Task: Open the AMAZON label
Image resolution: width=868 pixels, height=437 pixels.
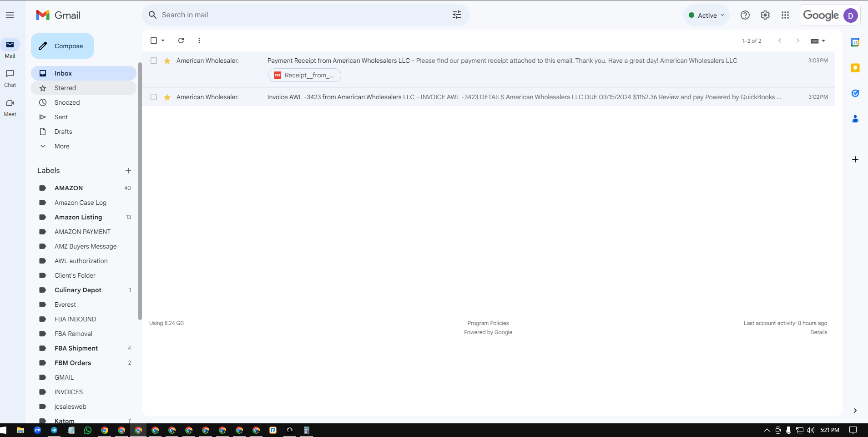Action: [x=84, y=188]
